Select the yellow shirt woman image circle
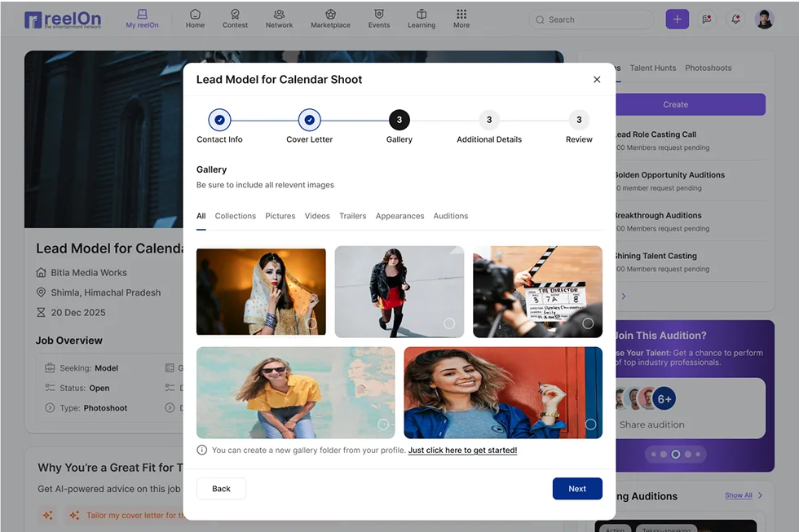Image resolution: width=799 pixels, height=532 pixels. pyautogui.click(x=383, y=424)
